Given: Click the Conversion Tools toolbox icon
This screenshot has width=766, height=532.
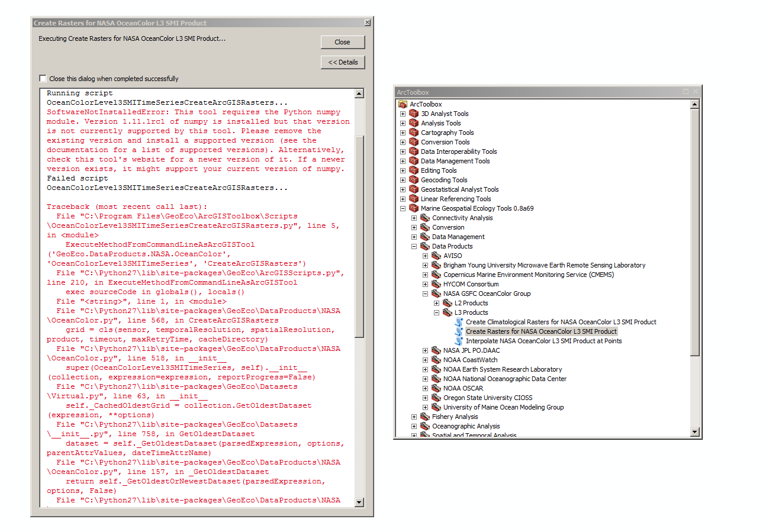Looking at the screenshot, I should point(414,142).
